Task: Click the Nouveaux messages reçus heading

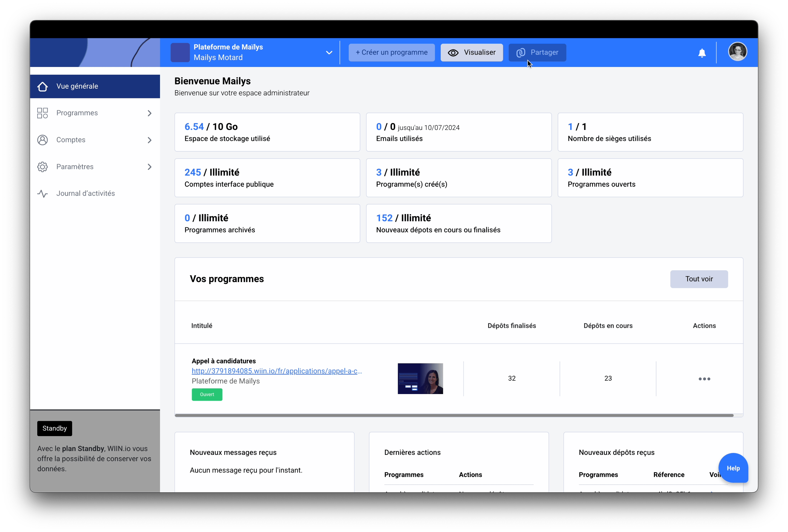Action: (233, 452)
